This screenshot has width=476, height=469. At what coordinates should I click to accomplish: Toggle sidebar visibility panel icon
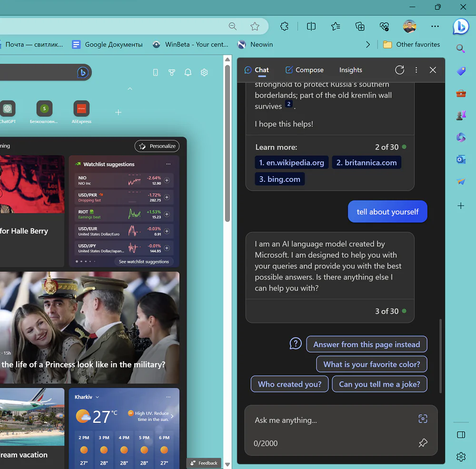click(461, 435)
